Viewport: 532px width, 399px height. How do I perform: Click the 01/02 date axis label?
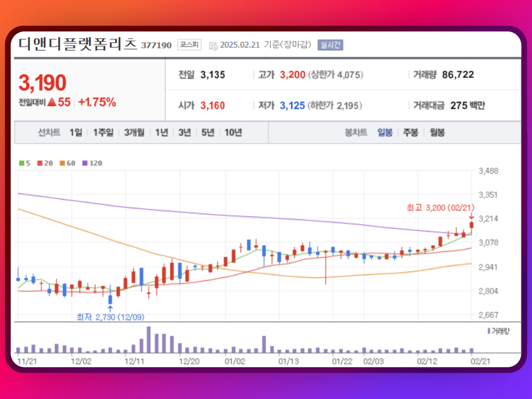[235, 361]
